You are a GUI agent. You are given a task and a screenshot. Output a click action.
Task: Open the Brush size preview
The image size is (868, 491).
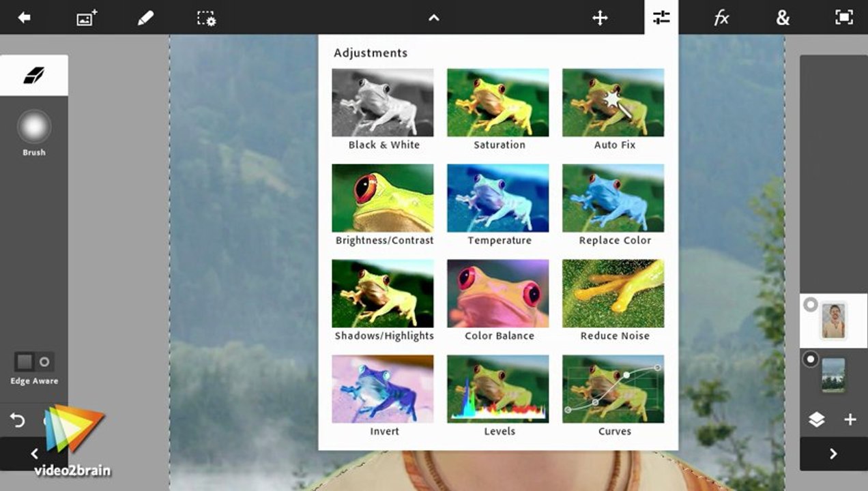pyautogui.click(x=34, y=127)
